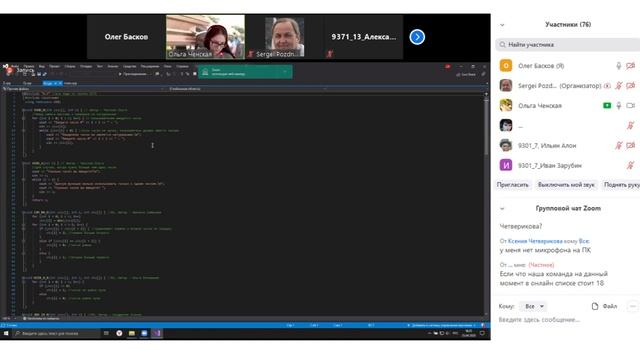Screen dimensions: 640x360
Task: Click the red notification icon in Visual Studio title bar
Action: [x=448, y=66]
